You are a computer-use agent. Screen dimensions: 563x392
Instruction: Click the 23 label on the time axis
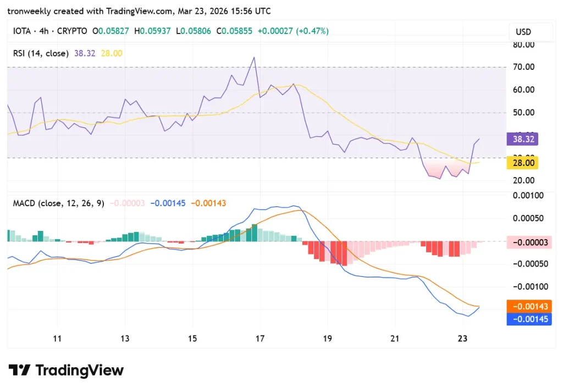click(x=462, y=339)
